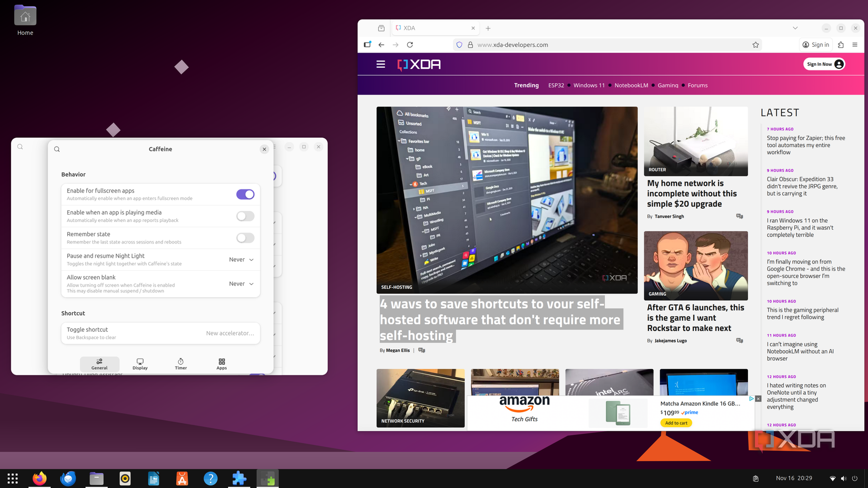Open the Gaming trending link
Viewport: 868px width, 488px height.
[668, 85]
